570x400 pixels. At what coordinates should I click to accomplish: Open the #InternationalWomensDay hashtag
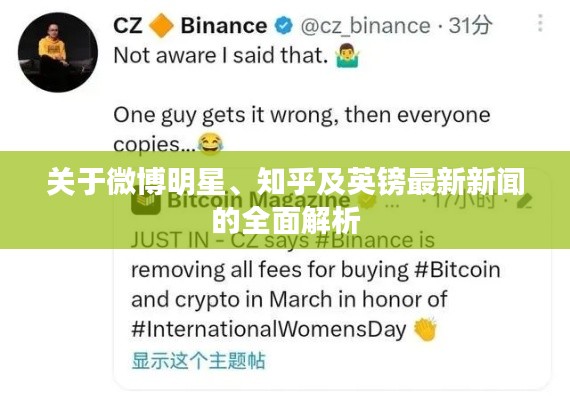pyautogui.click(x=269, y=329)
